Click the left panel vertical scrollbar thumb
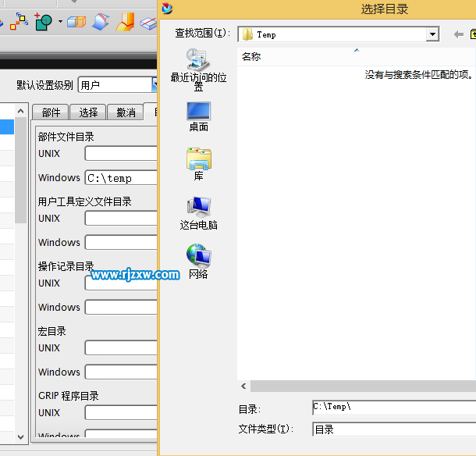 [20, 170]
